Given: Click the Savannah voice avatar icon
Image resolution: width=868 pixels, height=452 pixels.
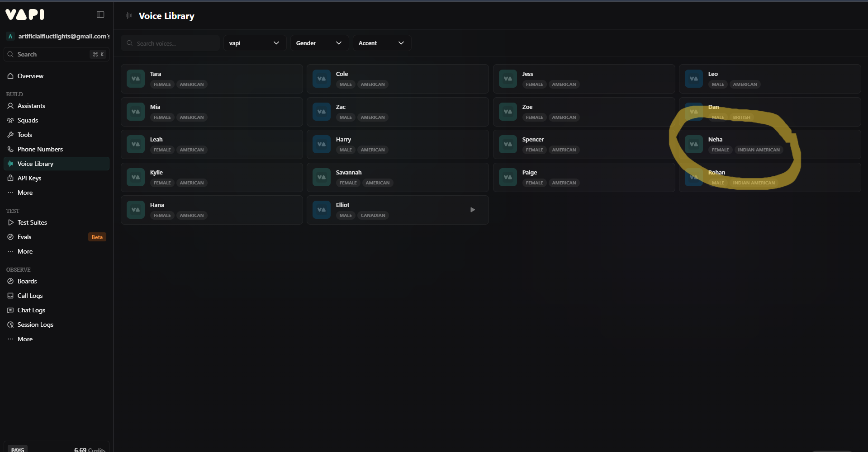Looking at the screenshot, I should tap(322, 177).
